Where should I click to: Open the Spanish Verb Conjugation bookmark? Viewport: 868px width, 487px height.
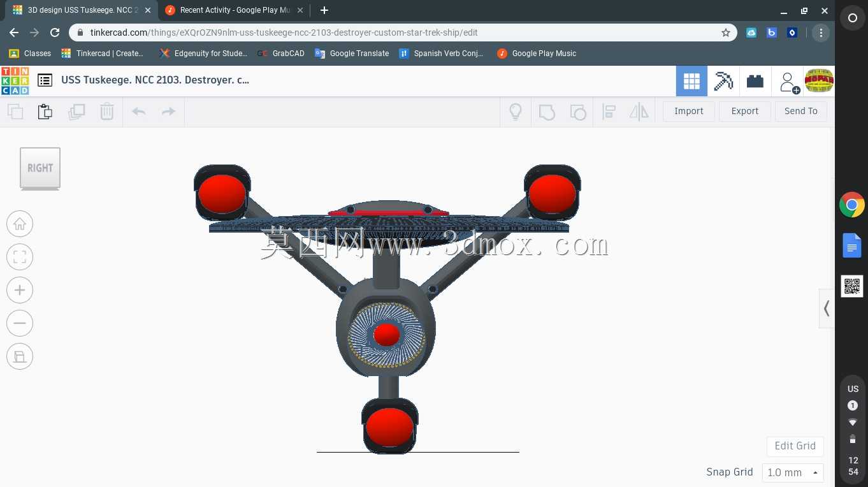[441, 54]
